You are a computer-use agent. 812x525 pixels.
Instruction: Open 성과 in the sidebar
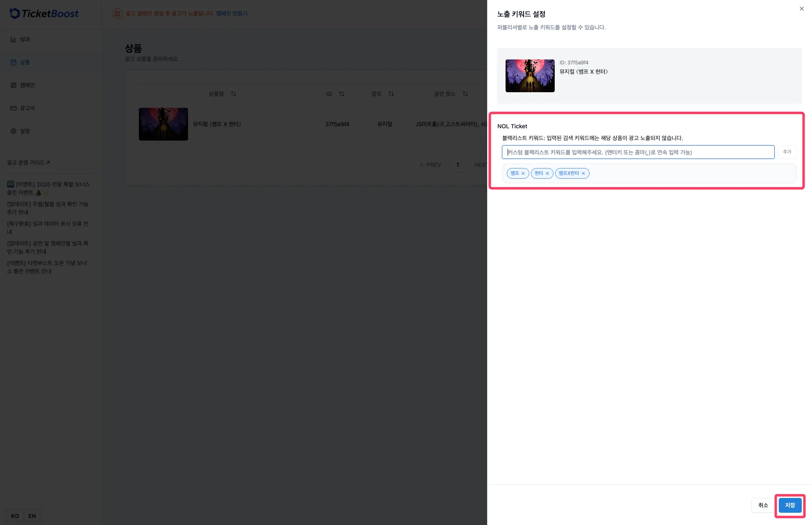click(x=25, y=39)
